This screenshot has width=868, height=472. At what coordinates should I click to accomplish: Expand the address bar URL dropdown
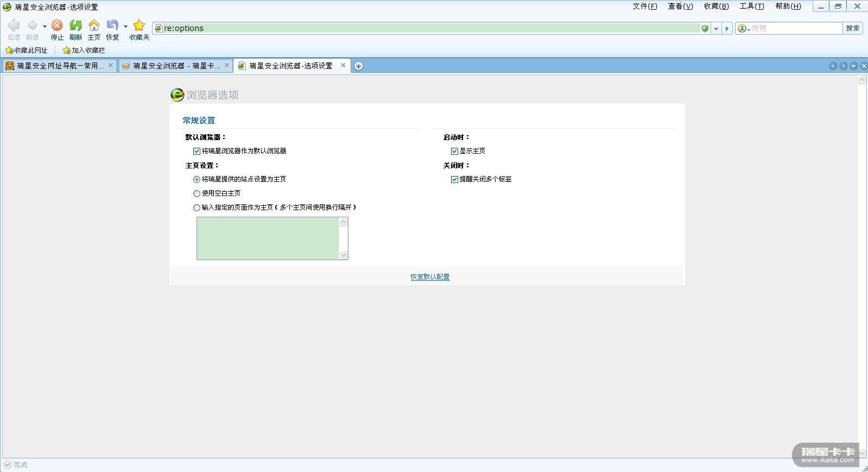point(716,28)
